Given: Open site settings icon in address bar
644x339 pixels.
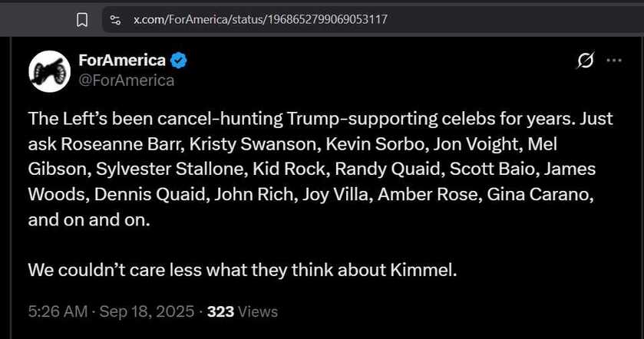Looking at the screenshot, I should point(115,19).
